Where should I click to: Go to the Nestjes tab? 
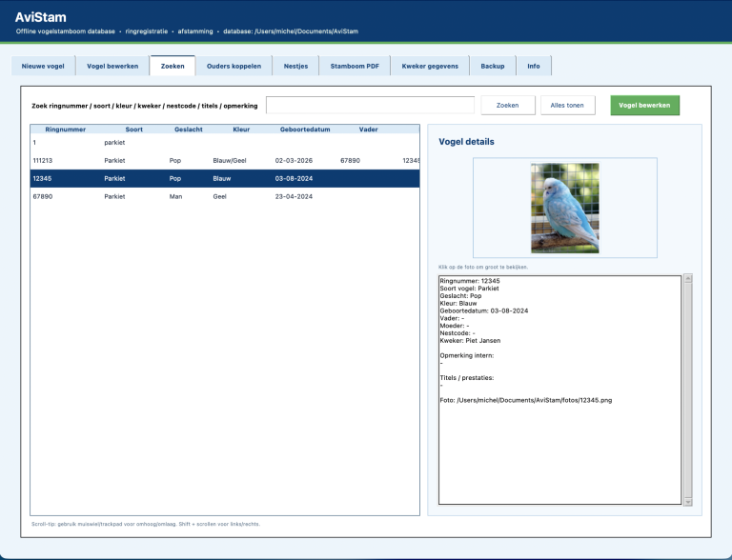(x=296, y=66)
